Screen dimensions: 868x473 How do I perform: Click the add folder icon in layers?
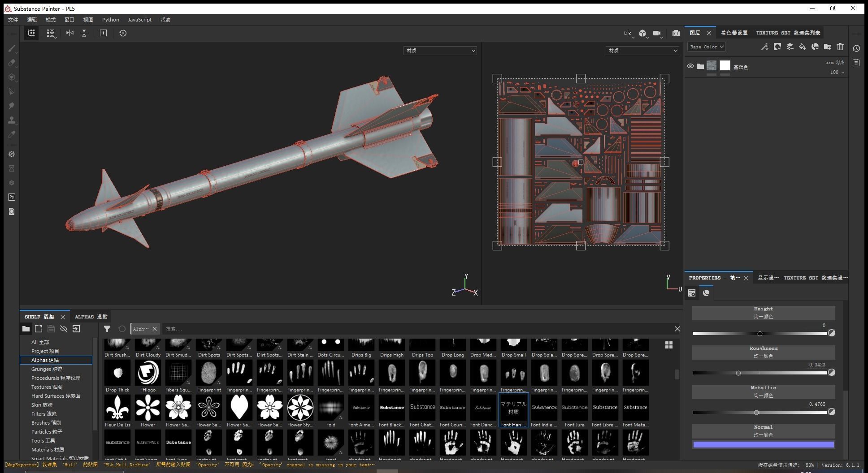pyautogui.click(x=828, y=47)
